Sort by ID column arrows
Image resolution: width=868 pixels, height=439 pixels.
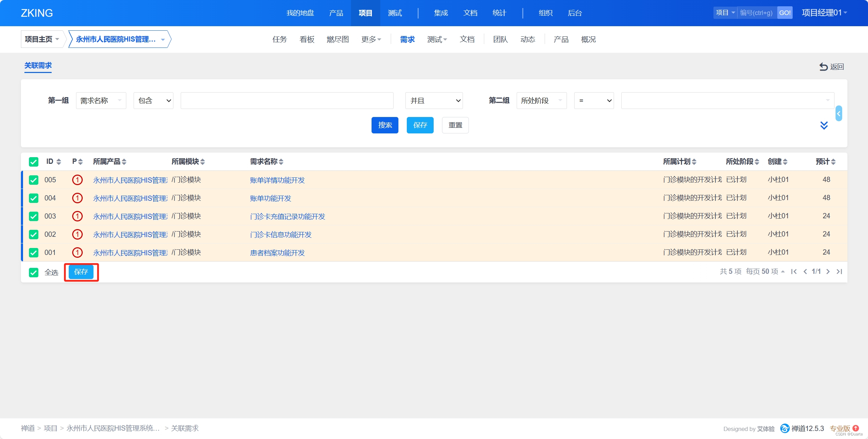tap(59, 162)
